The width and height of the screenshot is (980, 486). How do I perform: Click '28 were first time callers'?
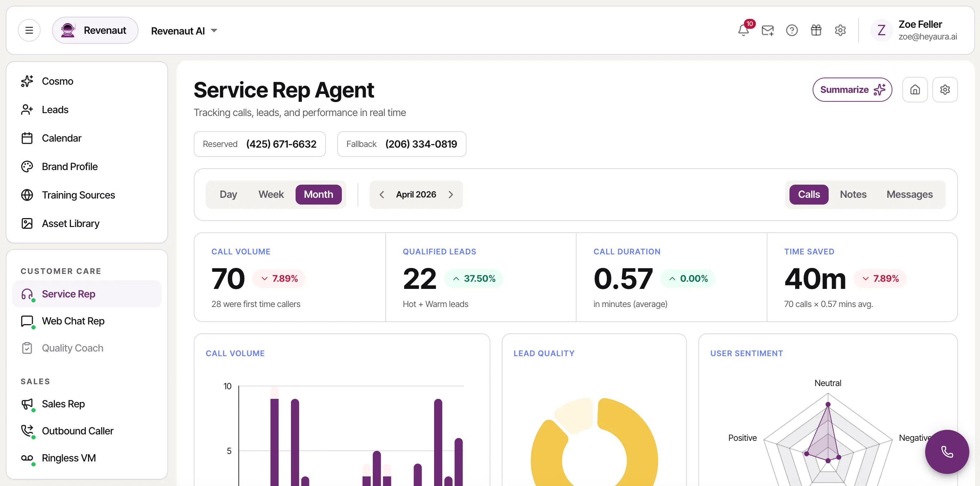[x=256, y=303]
